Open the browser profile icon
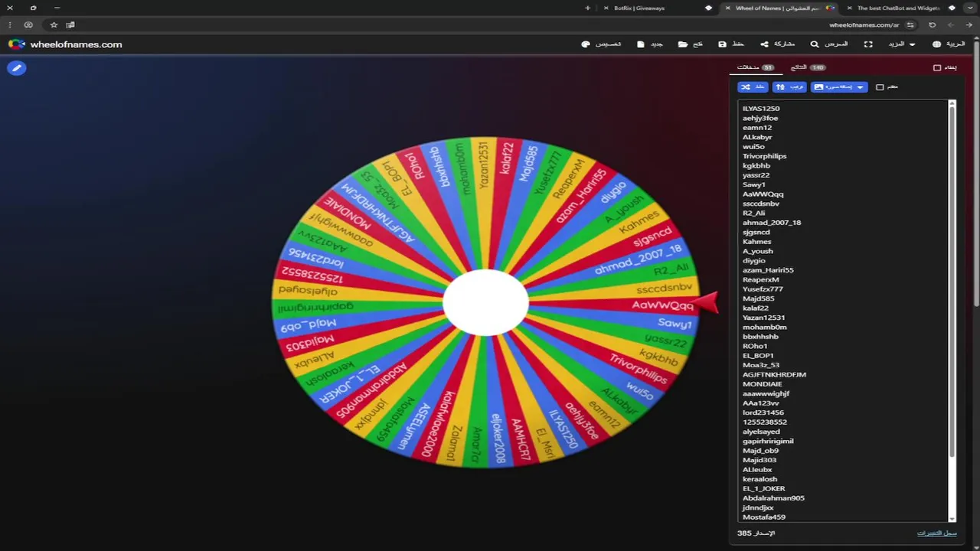The height and width of the screenshot is (551, 980). (28, 25)
